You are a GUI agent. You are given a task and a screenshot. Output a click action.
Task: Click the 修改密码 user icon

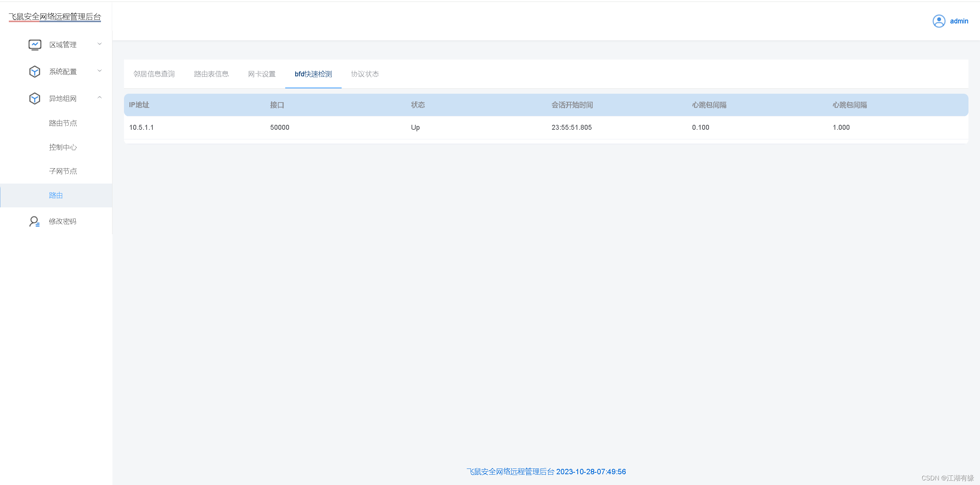tap(34, 222)
